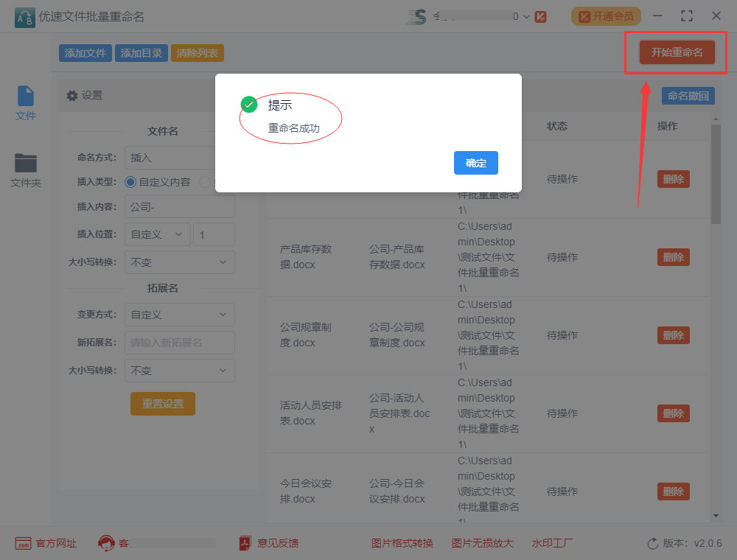Click the 插入内容 field with 公司-

point(180,207)
